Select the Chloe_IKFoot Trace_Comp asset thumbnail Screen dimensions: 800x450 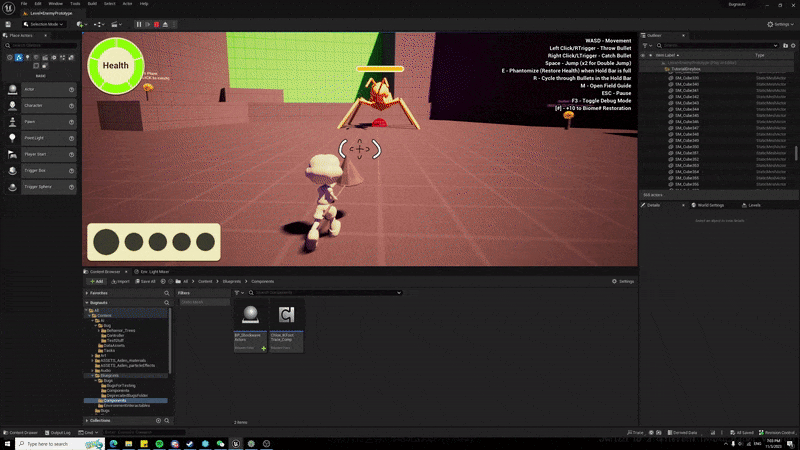[x=286, y=326]
